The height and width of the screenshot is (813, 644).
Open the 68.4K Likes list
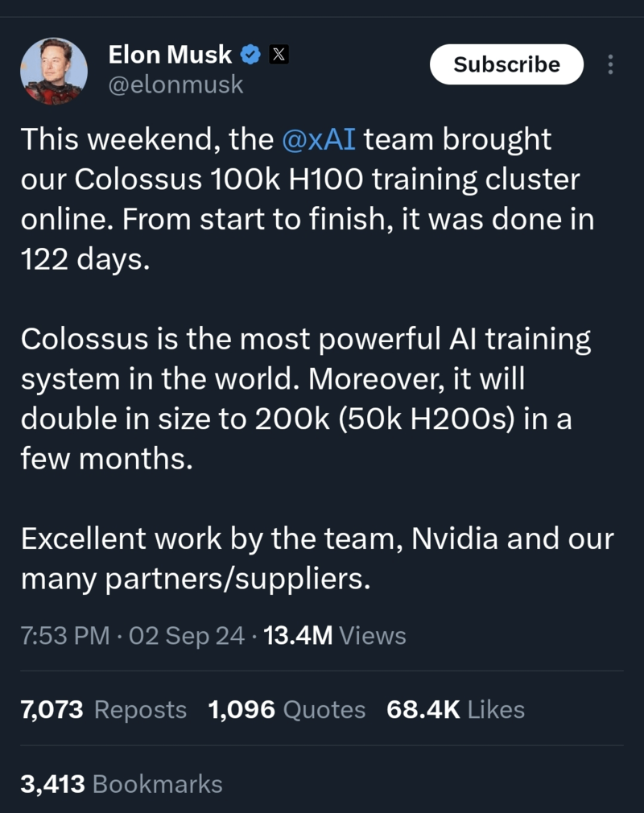[455, 709]
